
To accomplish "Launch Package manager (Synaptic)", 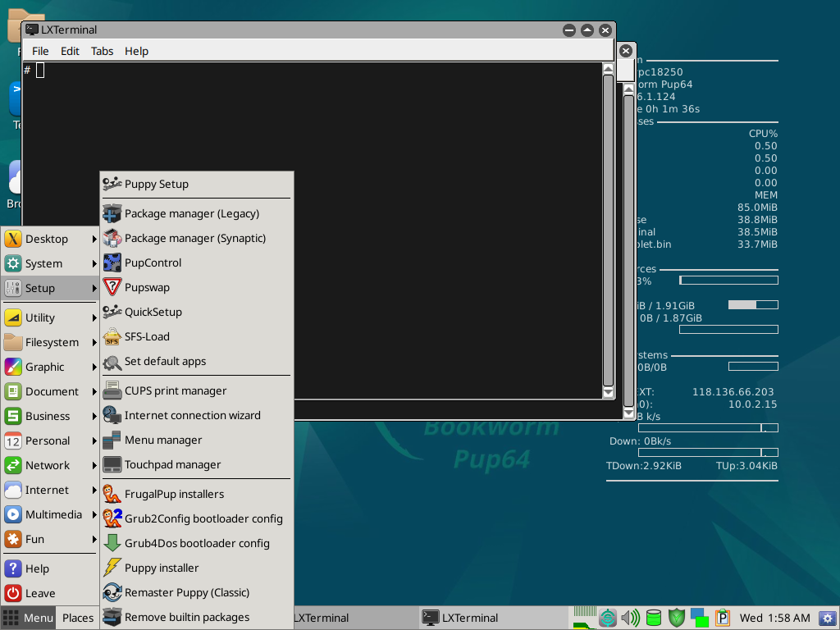I will click(x=197, y=238).
